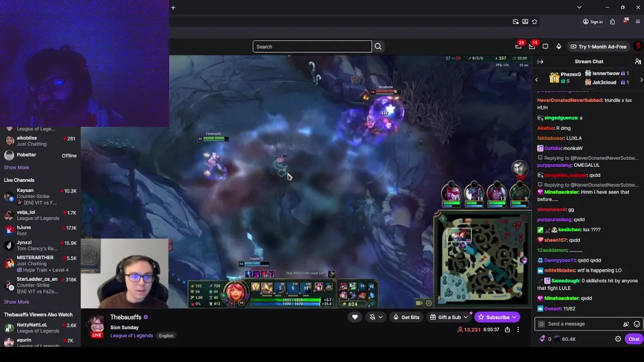Click the 13,231 viewer count

pyautogui.click(x=468, y=330)
